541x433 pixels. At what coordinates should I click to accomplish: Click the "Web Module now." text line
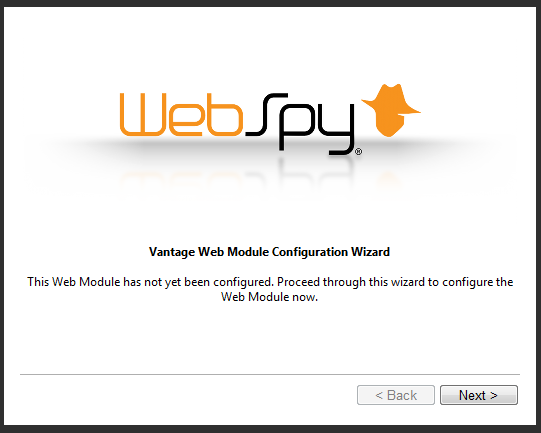pos(269,297)
